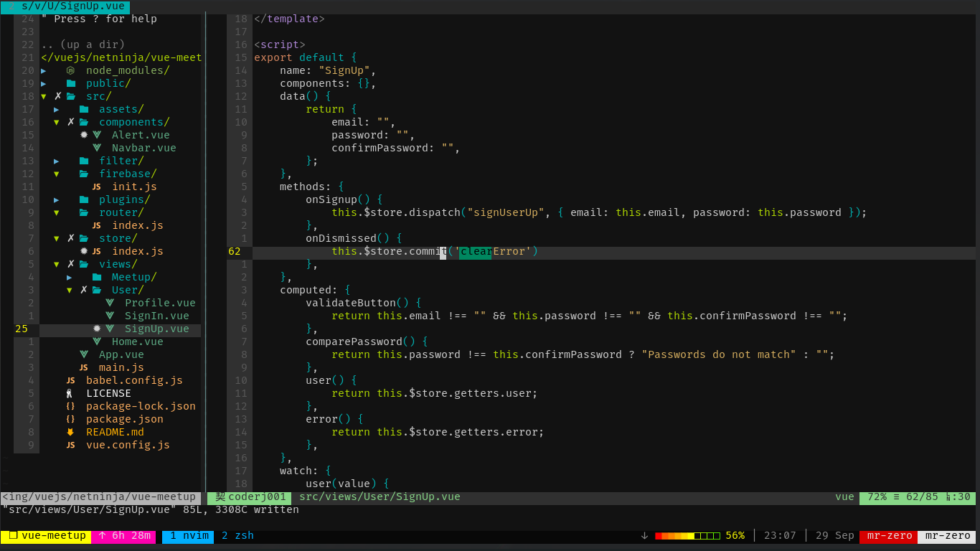
Task: Click 'clearError' string on line 62
Action: coord(493,251)
